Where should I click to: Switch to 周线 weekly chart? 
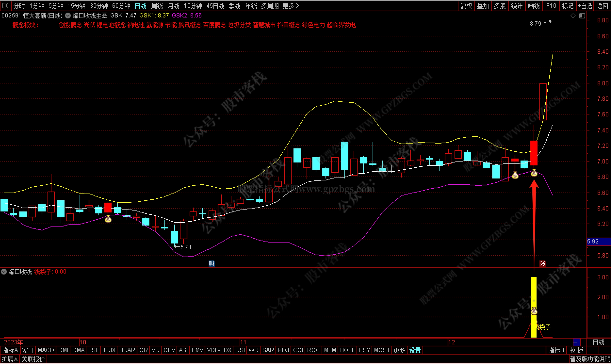[x=157, y=6]
